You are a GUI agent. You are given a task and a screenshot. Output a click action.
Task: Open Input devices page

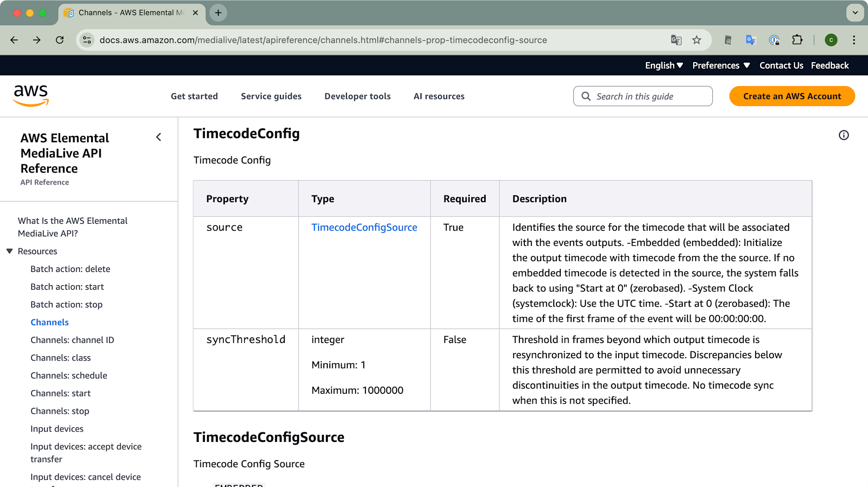(57, 429)
